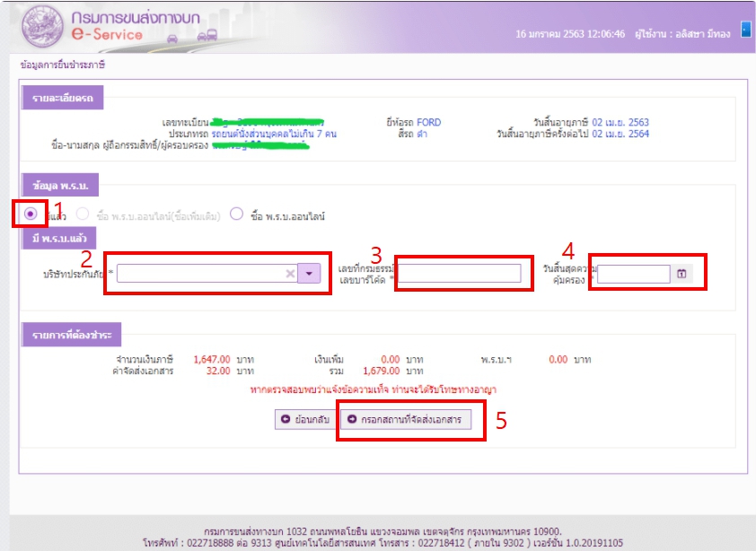Click the Department of Land Transport emblem logo
This screenshot has width=756, height=551.
point(42,26)
